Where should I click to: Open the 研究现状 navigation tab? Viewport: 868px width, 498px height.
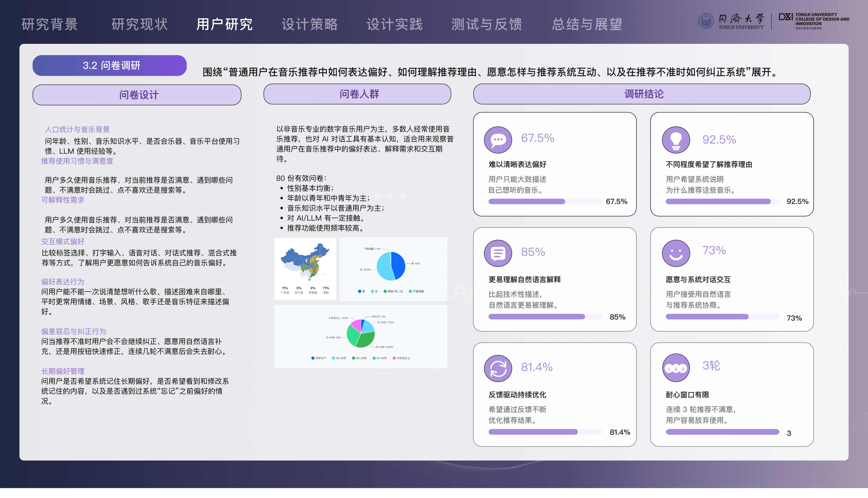click(140, 24)
